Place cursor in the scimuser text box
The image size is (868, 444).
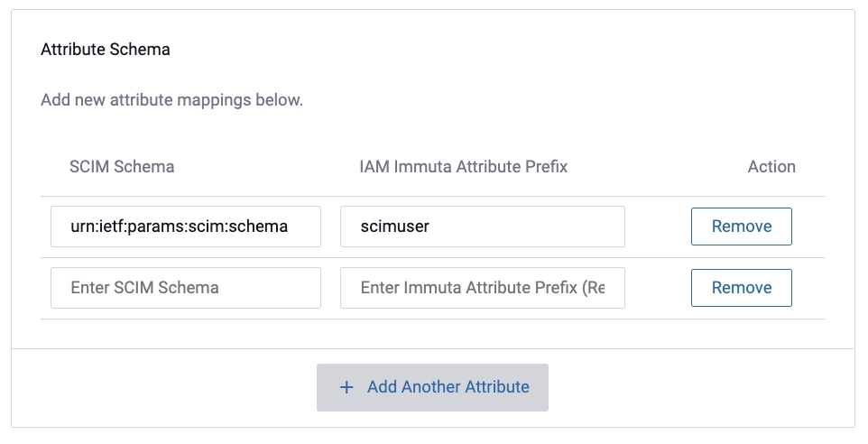coord(482,227)
